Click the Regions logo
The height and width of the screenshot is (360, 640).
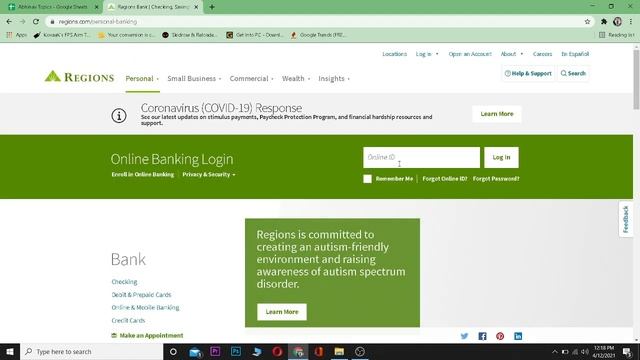click(79, 77)
